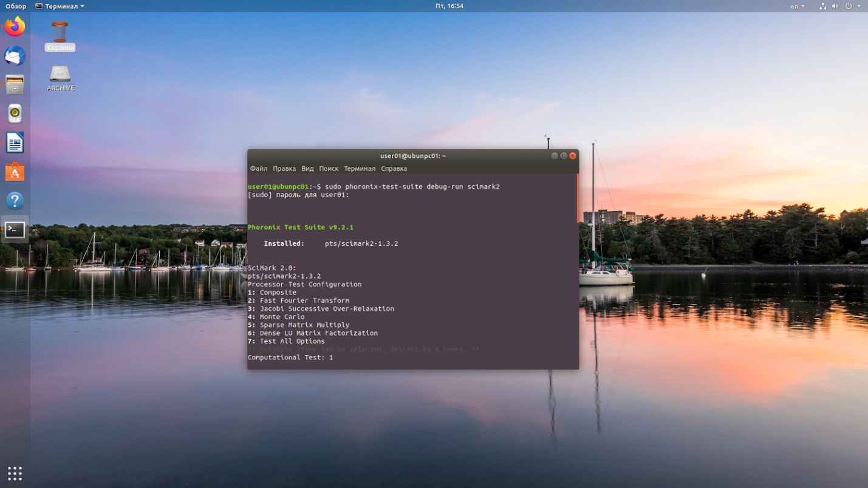Click the '5: Sparse Matrix Multiply' line

point(298,325)
